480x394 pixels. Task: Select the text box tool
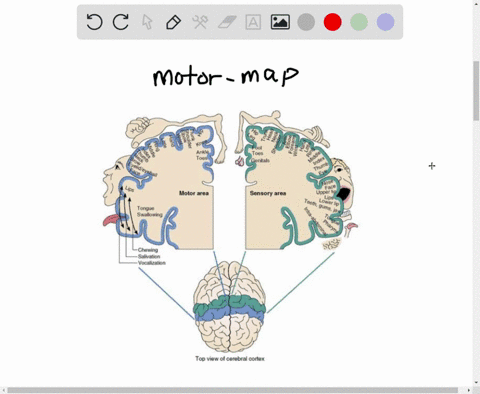253,22
